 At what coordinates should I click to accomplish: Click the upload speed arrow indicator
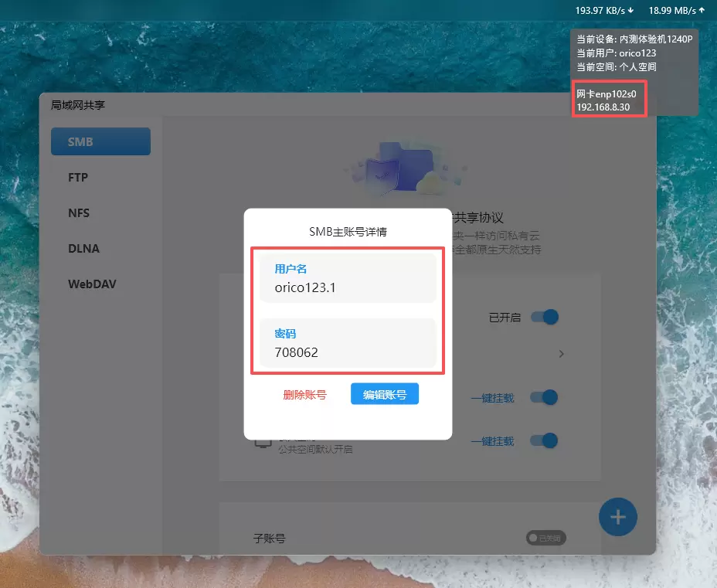point(702,11)
